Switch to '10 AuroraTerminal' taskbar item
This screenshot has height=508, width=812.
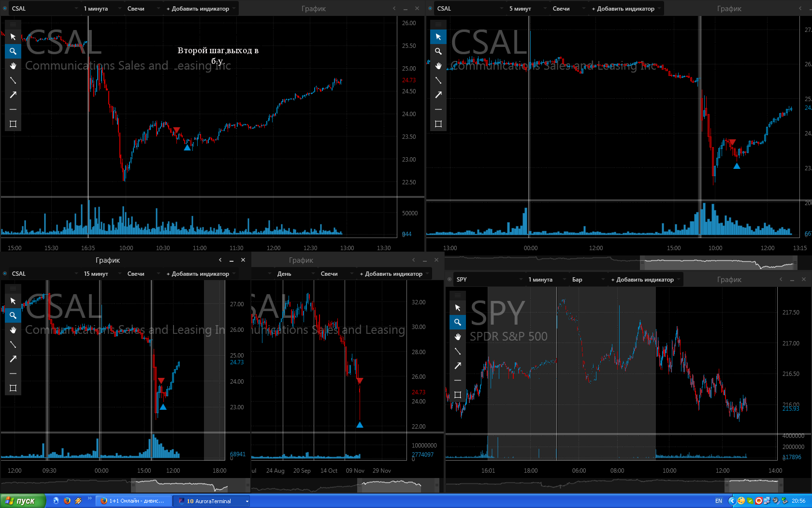[212, 501]
